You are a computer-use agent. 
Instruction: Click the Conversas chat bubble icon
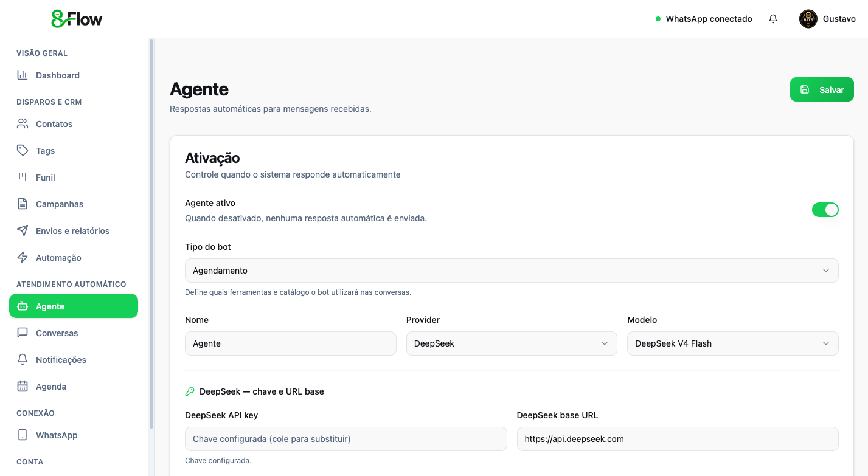click(x=23, y=333)
